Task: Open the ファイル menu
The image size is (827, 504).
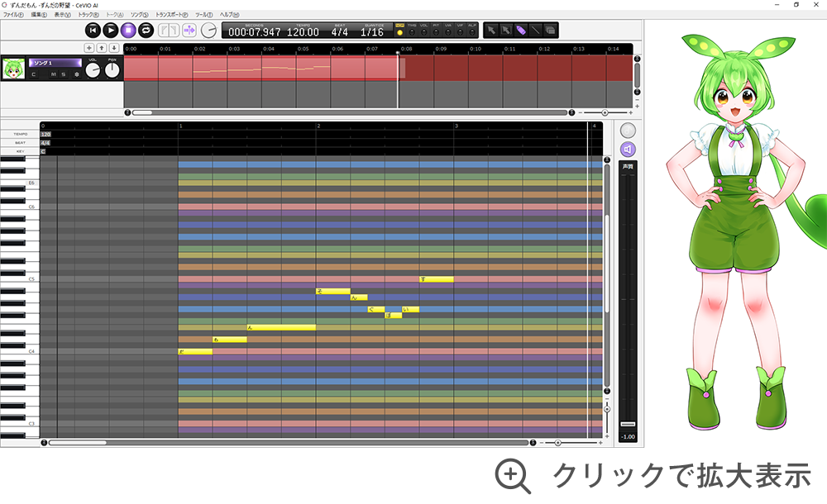Action: coord(14,15)
